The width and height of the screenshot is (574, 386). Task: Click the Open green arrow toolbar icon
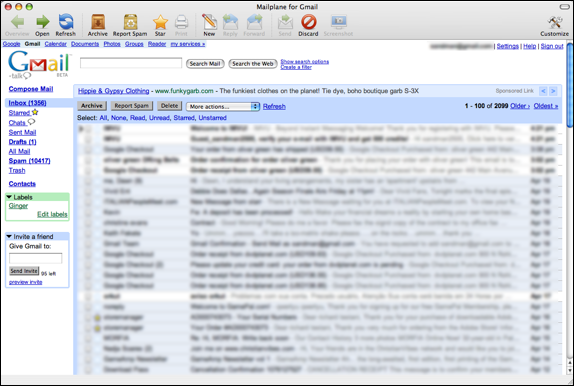pos(42,22)
